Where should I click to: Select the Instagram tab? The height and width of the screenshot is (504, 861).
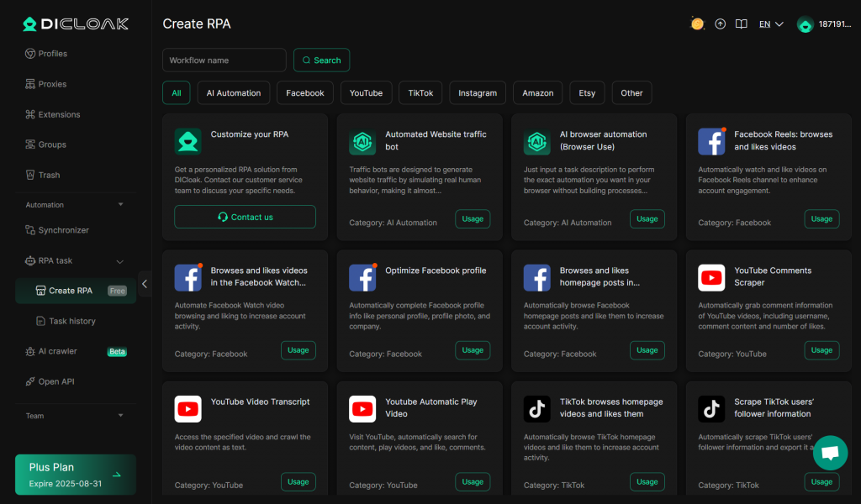(x=478, y=93)
